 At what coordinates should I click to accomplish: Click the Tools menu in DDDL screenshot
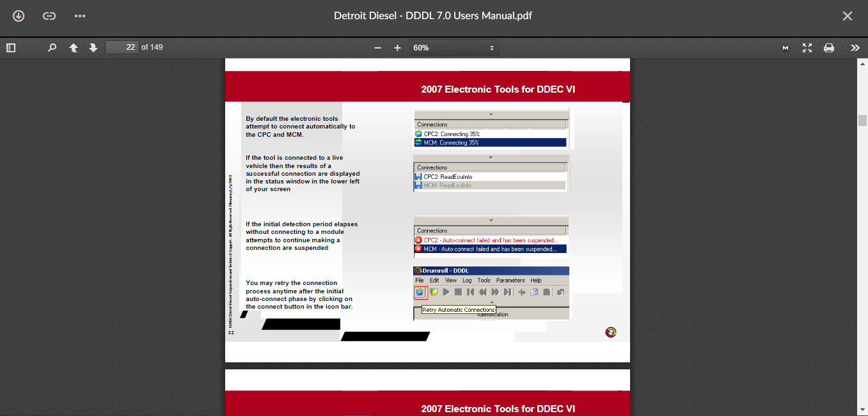(484, 281)
